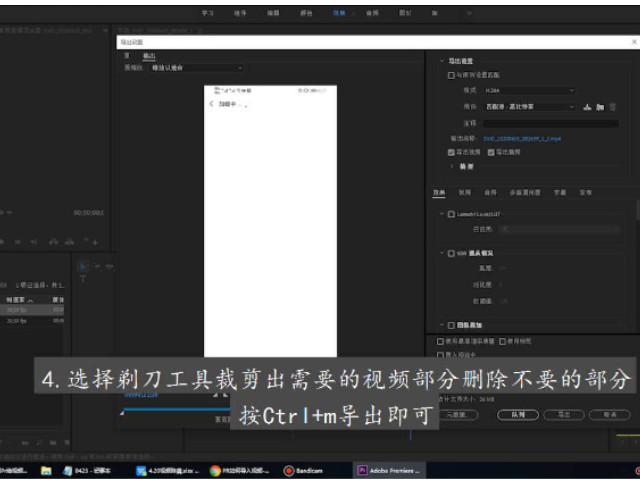Click the effects panel vertical scrollbar
Image resolution: width=640 pixels, height=480 pixels.
pyautogui.click(x=638, y=210)
